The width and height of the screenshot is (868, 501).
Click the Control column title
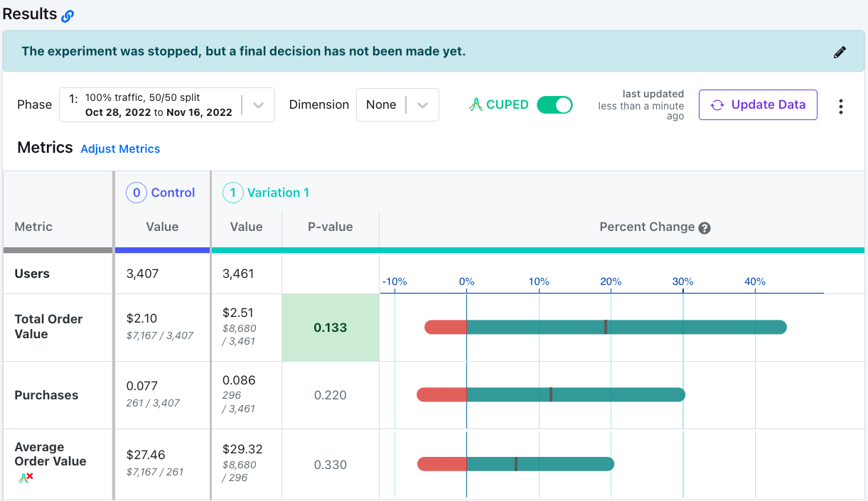click(x=173, y=193)
